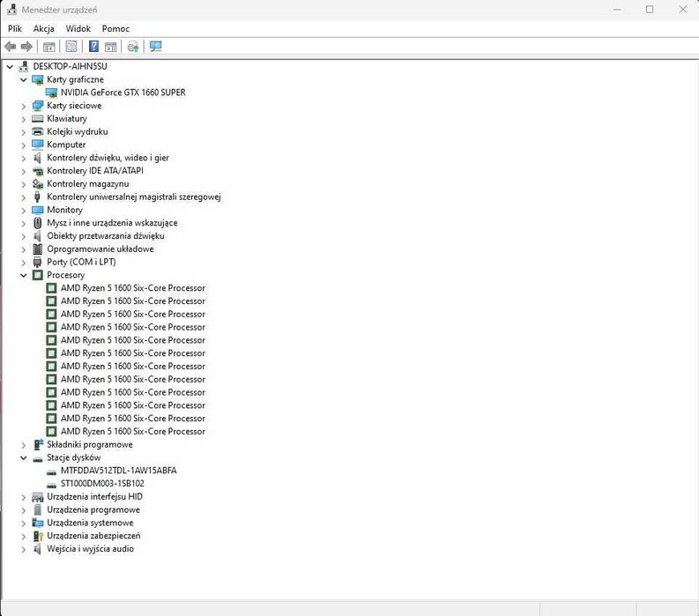Viewport: 699px width, 616px height.
Task: Click the Karty graficzne display adapter icon
Action: pyautogui.click(x=37, y=80)
